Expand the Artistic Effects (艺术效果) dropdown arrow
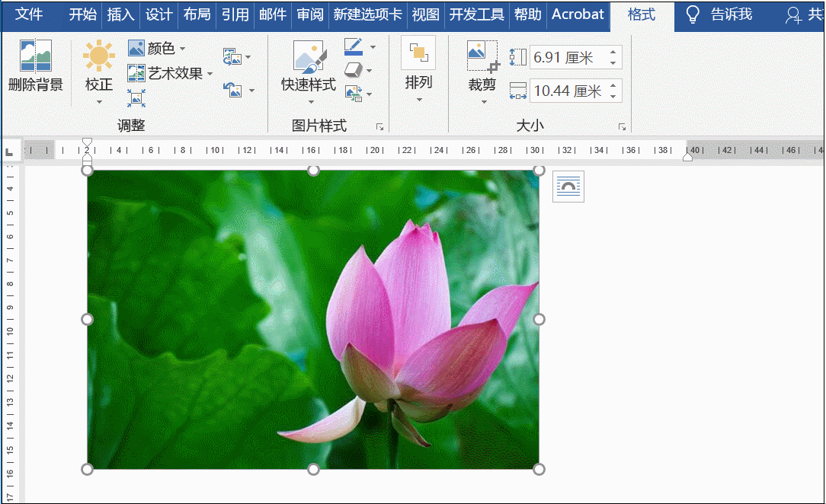The height and width of the screenshot is (504, 826). tap(210, 74)
